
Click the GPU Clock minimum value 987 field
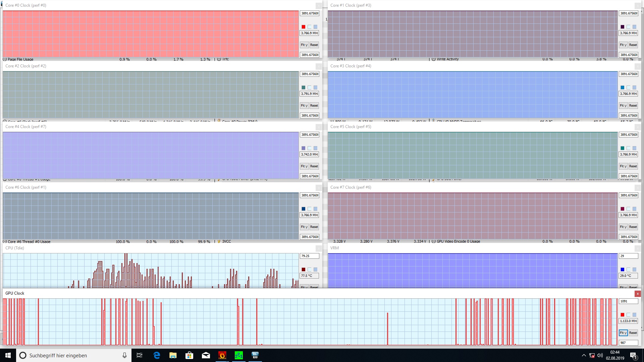tap(628, 343)
